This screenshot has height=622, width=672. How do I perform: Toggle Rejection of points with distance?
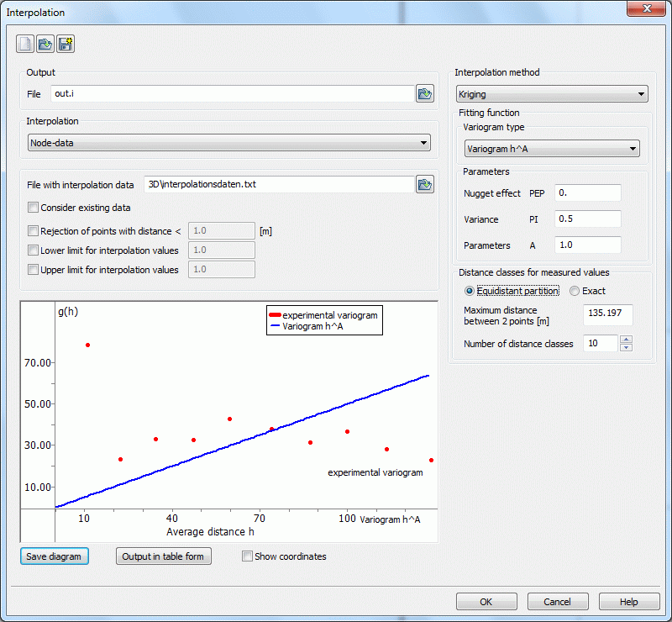(x=34, y=231)
